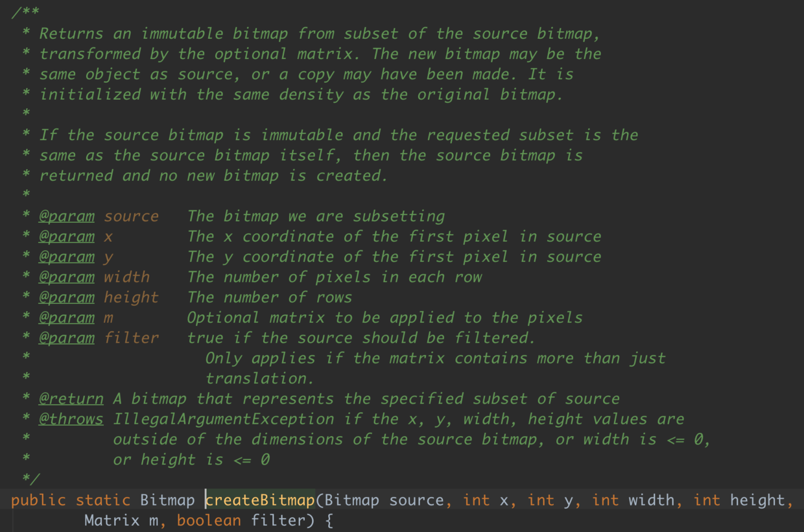The image size is (804, 532).
Task: Click the word "translation." in the comment
Action: 259,378
